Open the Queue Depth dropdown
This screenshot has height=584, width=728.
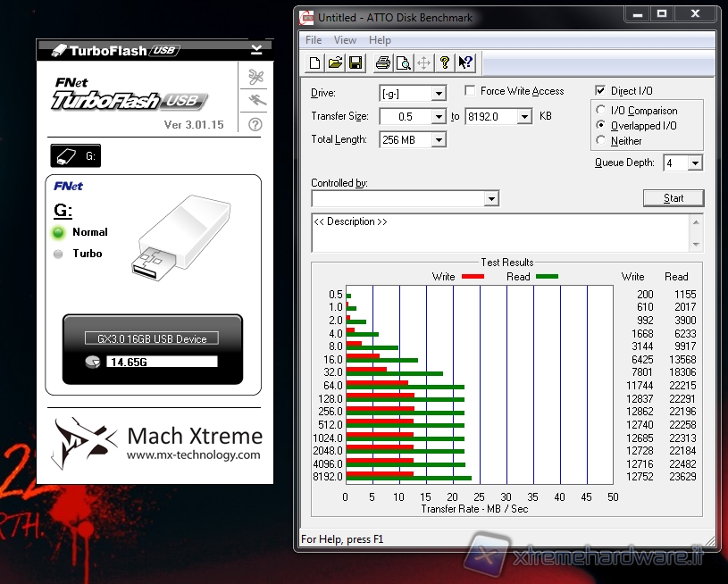point(694,163)
